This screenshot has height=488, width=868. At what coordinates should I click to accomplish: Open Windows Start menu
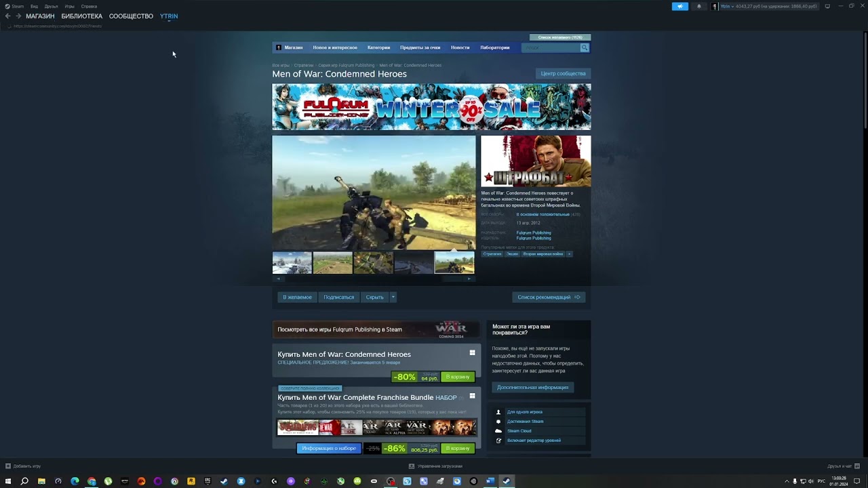pyautogui.click(x=8, y=481)
